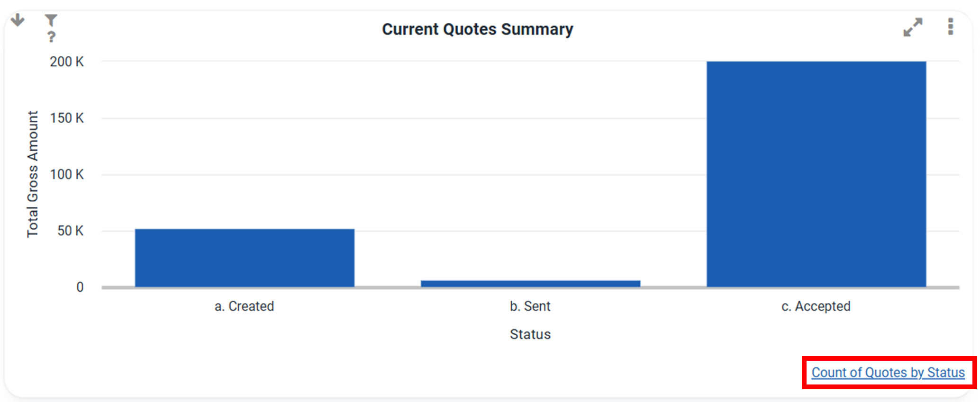Select the Accepted status bar in the chart
Image resolution: width=980 pixels, height=402 pixels.
coord(816,174)
